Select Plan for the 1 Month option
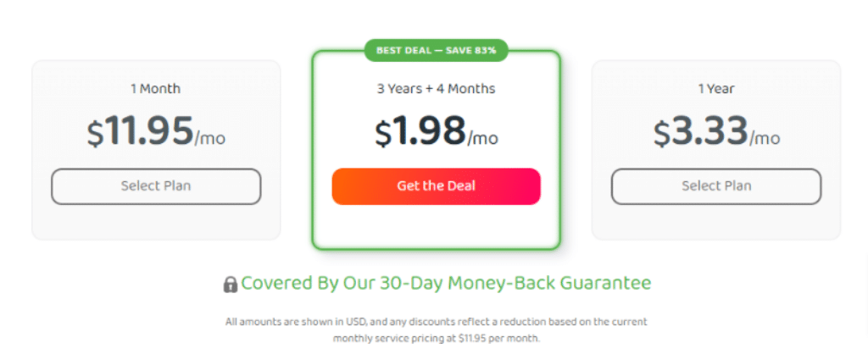The image size is (868, 360). click(x=156, y=186)
